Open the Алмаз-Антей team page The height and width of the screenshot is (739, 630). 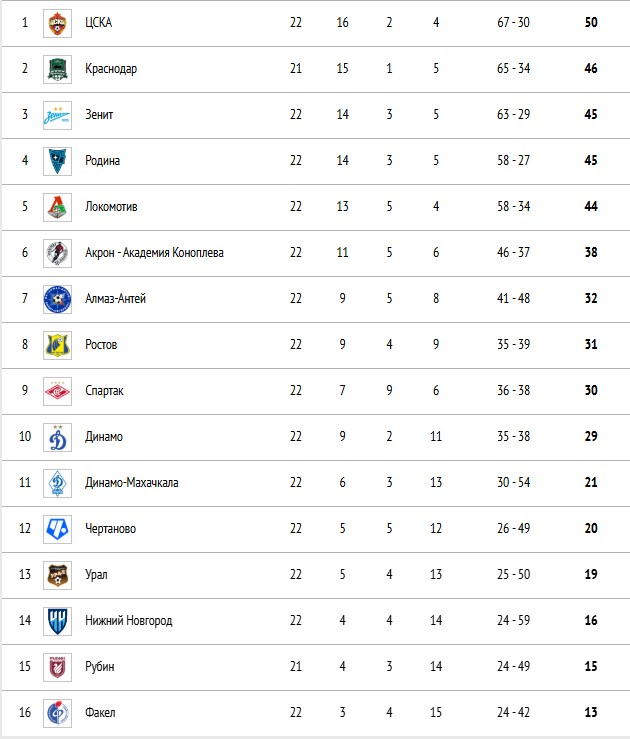click(115, 298)
